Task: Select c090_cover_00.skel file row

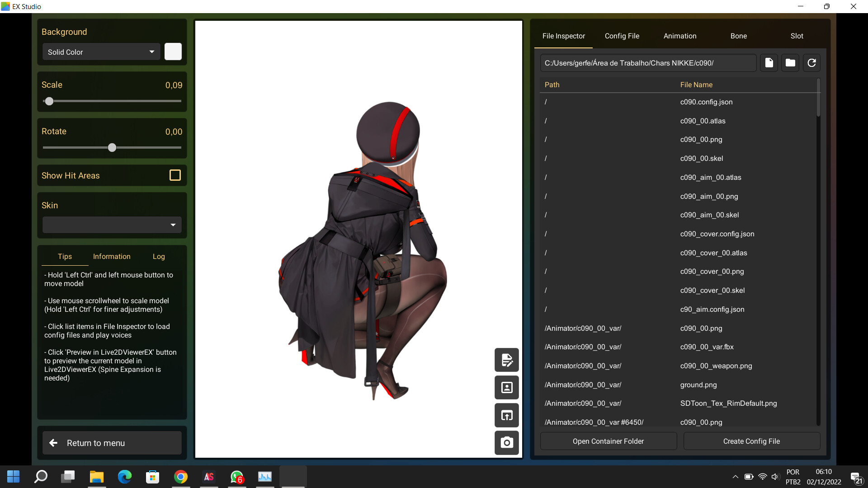Action: 678,291
